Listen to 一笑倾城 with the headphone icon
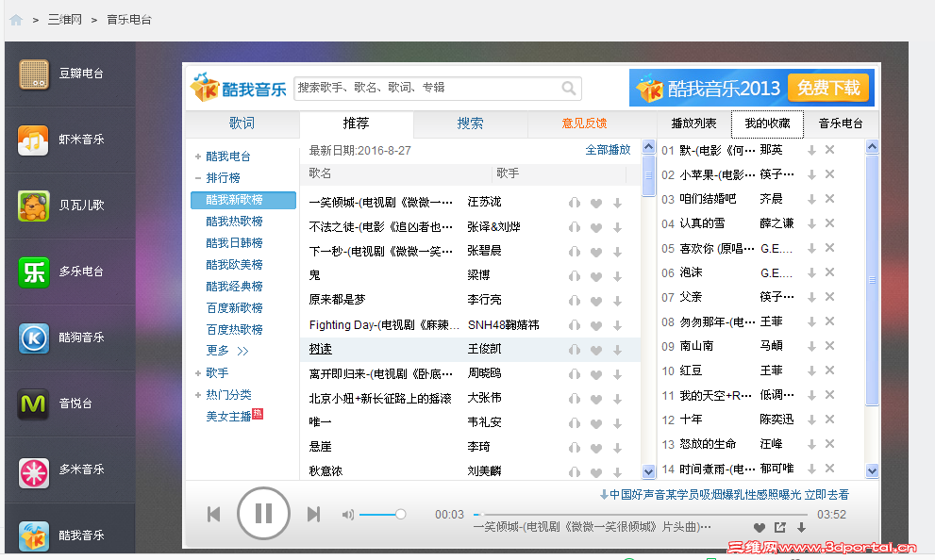The image size is (935, 560). coord(575,203)
